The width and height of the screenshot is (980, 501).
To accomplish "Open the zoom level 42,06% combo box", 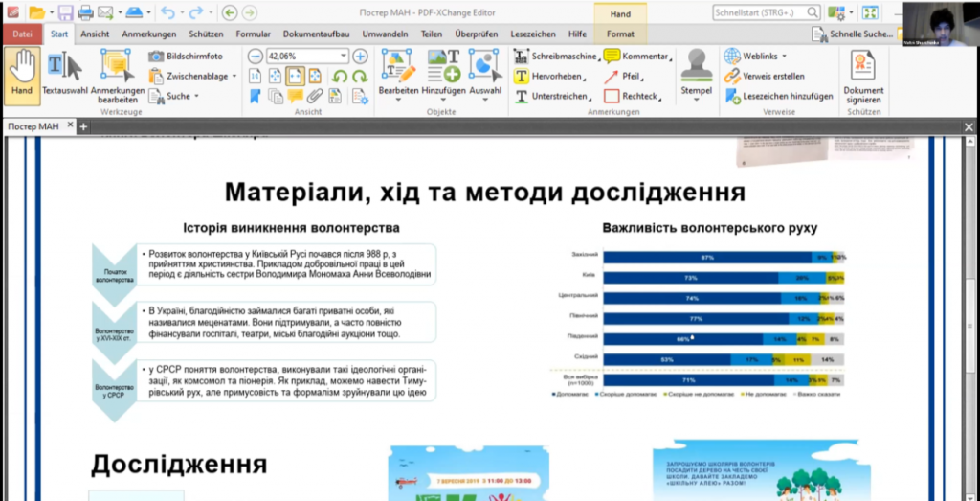I will 307,57.
